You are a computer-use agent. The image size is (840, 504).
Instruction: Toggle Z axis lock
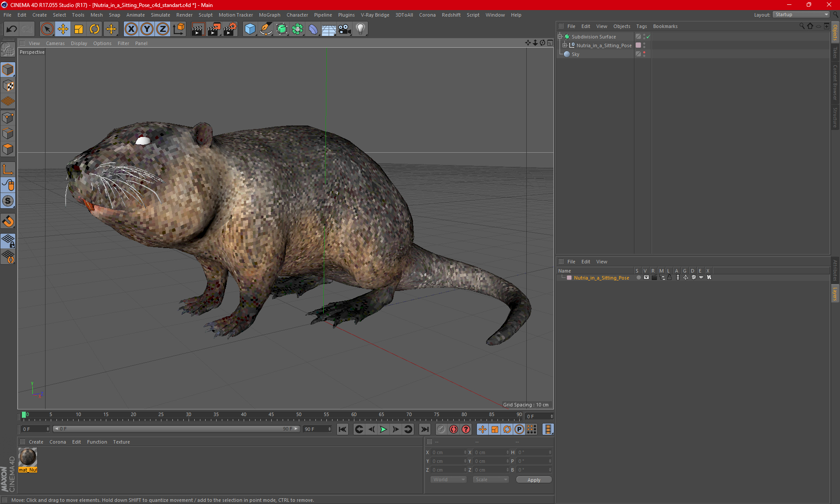(x=163, y=29)
